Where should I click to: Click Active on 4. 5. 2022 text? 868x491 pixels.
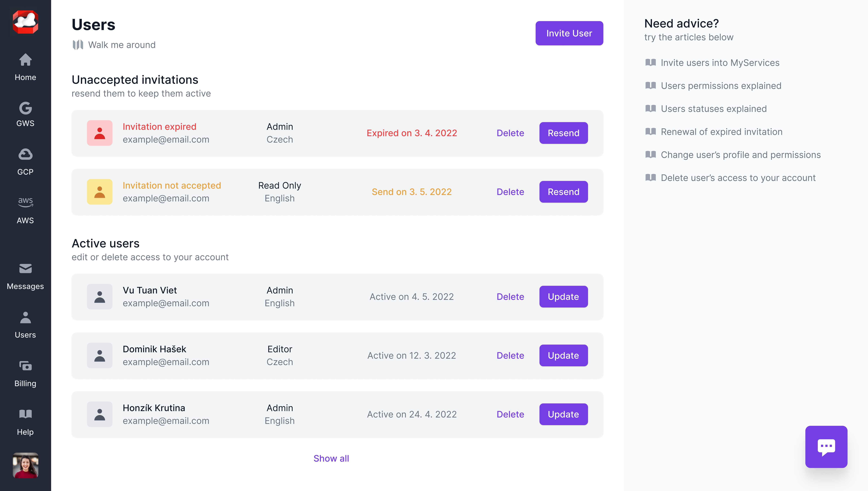click(x=412, y=296)
